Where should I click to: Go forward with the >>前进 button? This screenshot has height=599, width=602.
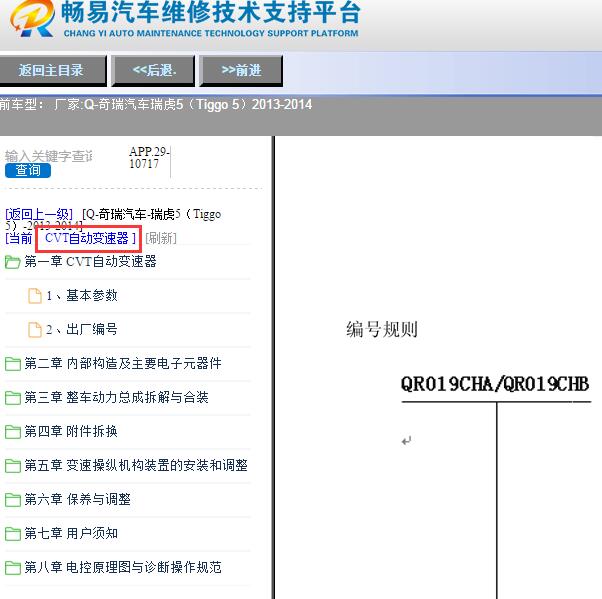[x=241, y=70]
